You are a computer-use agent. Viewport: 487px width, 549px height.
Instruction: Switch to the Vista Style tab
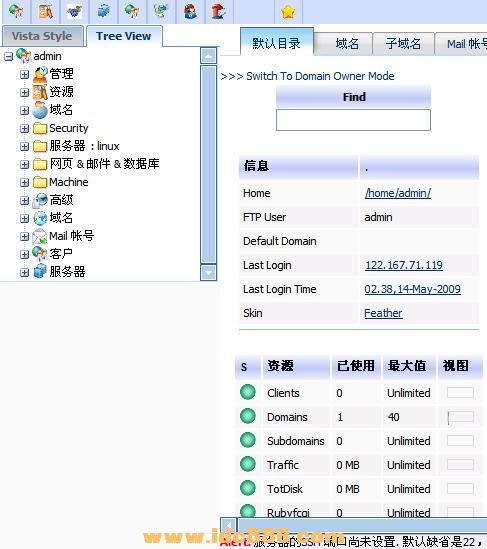pyautogui.click(x=42, y=36)
